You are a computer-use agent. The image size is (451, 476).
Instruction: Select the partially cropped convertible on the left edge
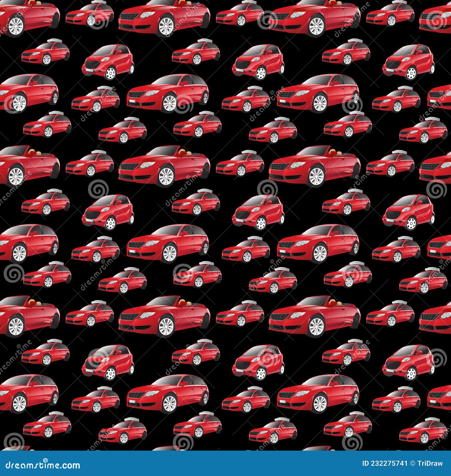28,166
